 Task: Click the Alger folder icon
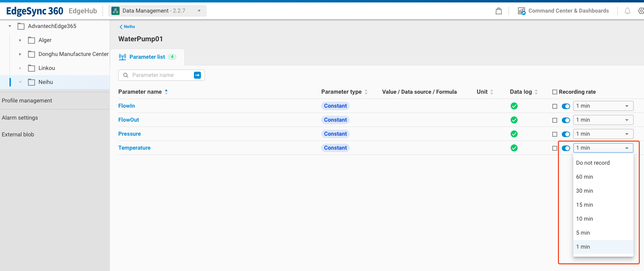point(31,40)
